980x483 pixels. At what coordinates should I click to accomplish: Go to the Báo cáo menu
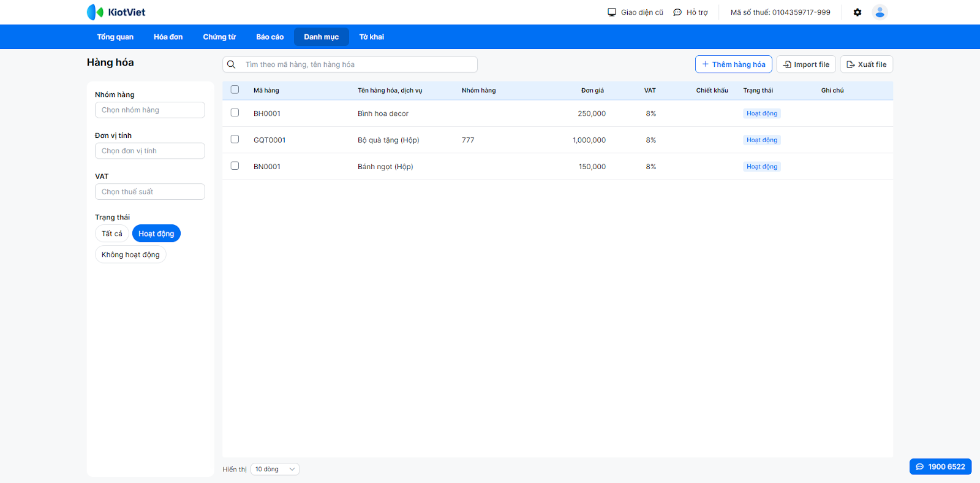(x=269, y=37)
